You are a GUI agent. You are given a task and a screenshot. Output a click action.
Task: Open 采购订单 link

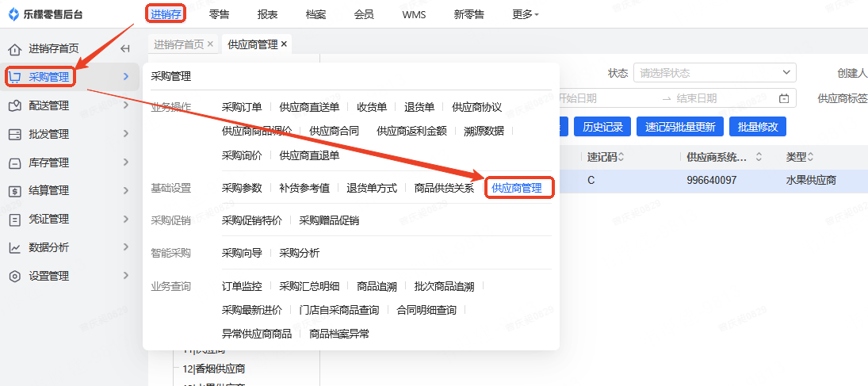[x=242, y=108]
